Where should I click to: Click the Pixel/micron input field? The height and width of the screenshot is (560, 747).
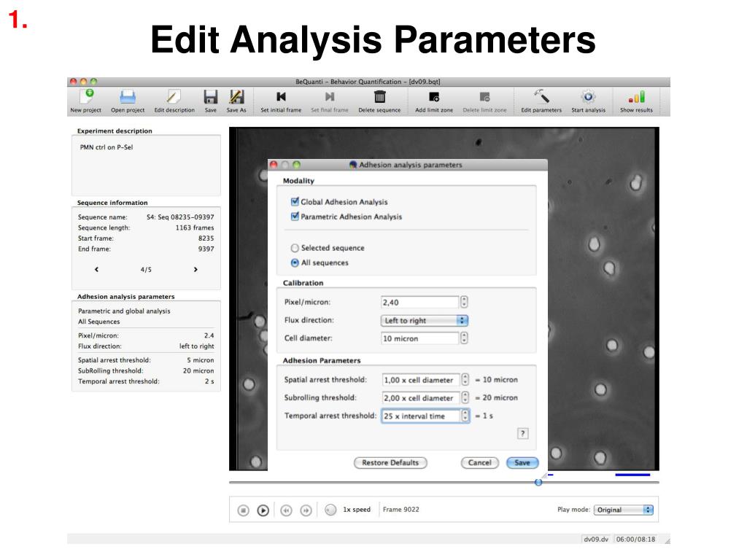pos(419,302)
